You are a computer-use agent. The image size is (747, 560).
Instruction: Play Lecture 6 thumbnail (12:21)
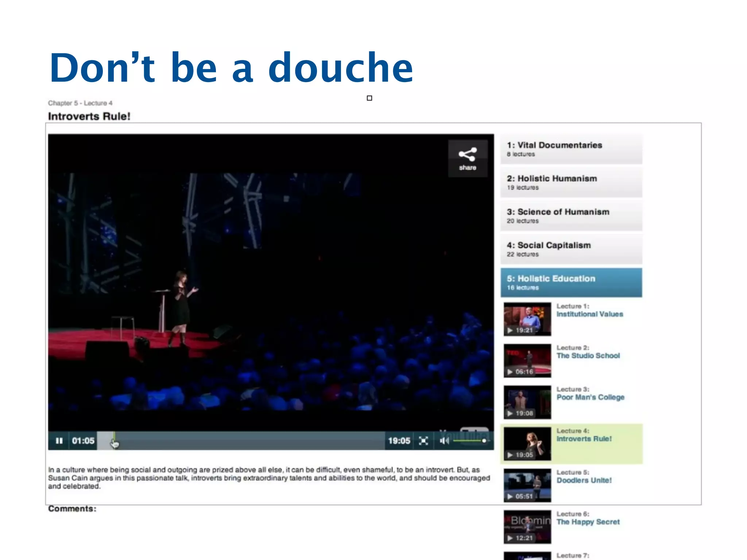pos(527,527)
